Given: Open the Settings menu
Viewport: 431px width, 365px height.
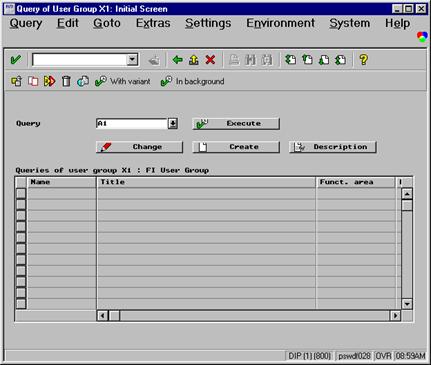Looking at the screenshot, I should pos(208,23).
